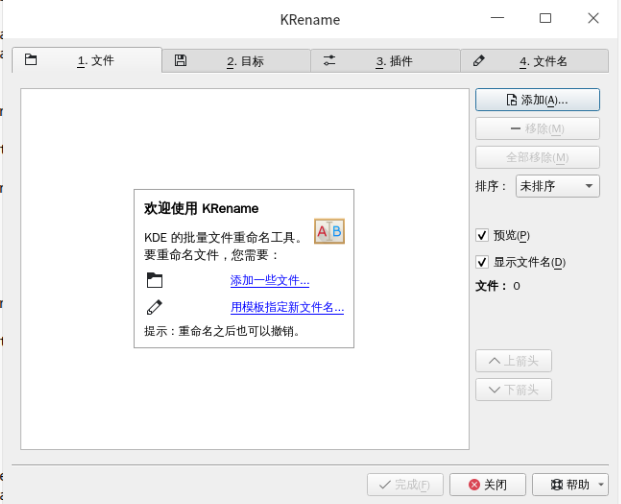The height and width of the screenshot is (504, 621).
Task: Uncheck the 显示文件名(D) checkbox
Action: (x=482, y=262)
